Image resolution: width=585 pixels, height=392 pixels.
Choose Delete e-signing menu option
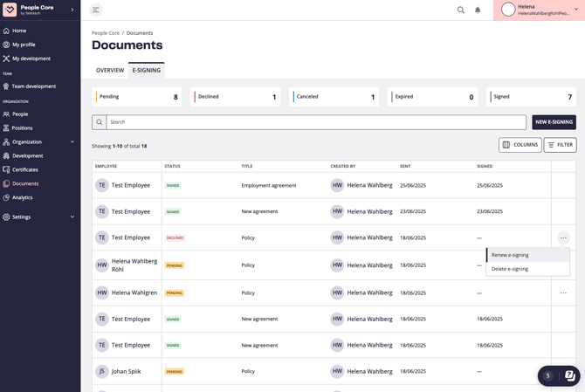510,269
